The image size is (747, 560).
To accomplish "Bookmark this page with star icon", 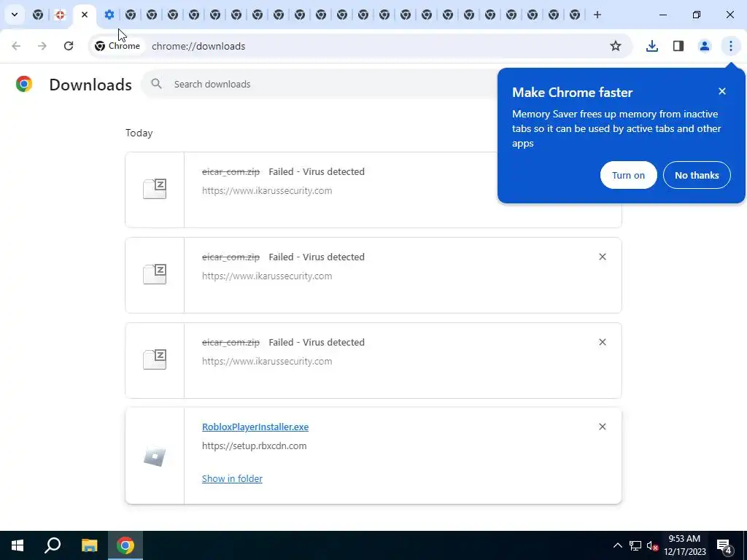I will point(616,46).
